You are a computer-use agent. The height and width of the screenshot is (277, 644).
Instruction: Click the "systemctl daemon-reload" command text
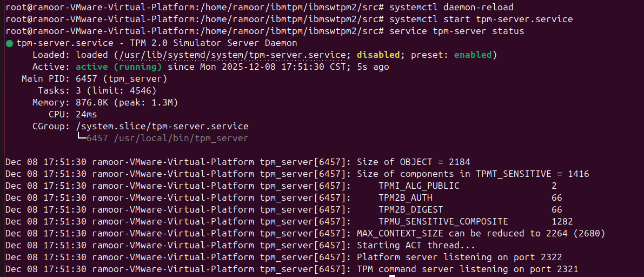(x=451, y=8)
